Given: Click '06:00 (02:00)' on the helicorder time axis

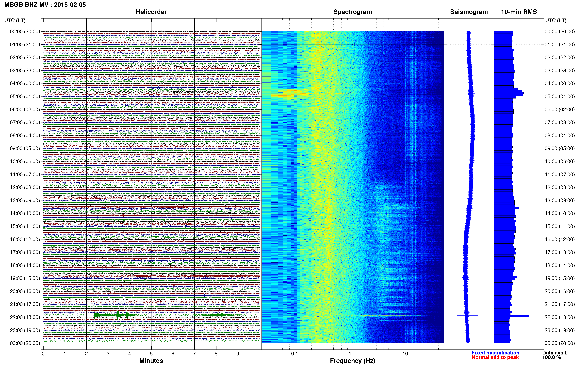Looking at the screenshot, I should 25,110.
